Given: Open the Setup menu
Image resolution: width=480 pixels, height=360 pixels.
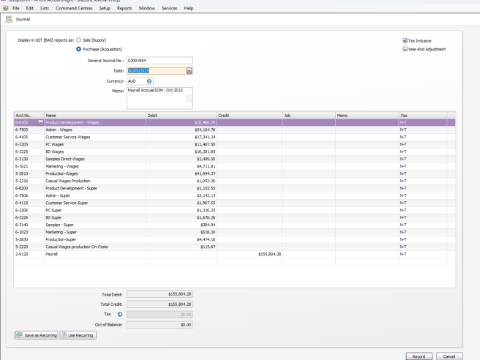Looking at the screenshot, I should click(105, 8).
